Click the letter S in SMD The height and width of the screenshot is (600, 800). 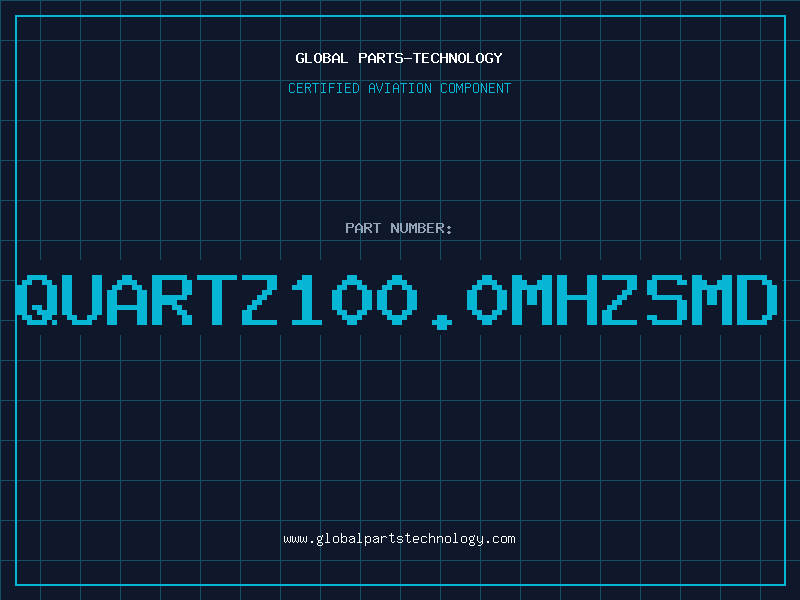(666, 299)
